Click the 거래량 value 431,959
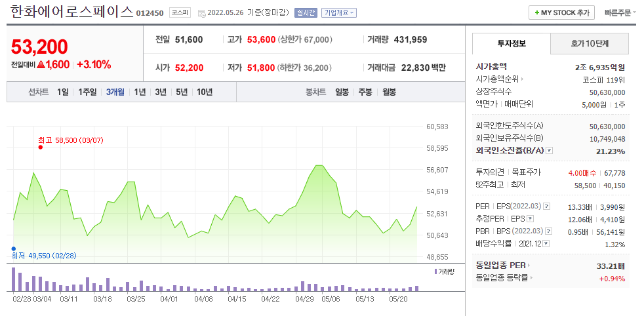The width and height of the screenshot is (644, 316). point(411,40)
